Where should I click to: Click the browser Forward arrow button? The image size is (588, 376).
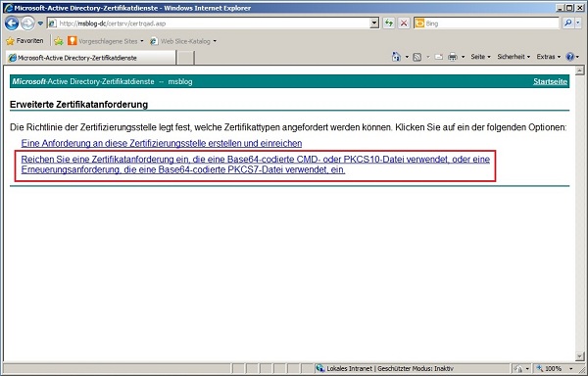27,23
